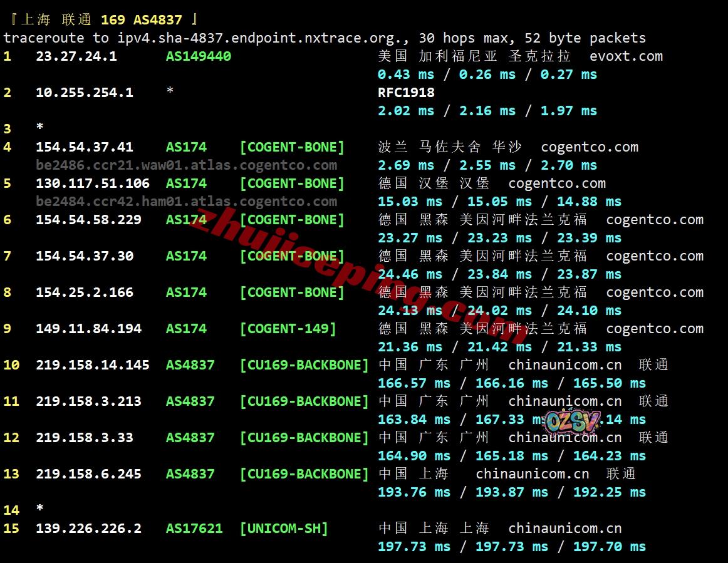Click the evoxt.com domain in hop 1
The image size is (728, 563).
(x=626, y=56)
